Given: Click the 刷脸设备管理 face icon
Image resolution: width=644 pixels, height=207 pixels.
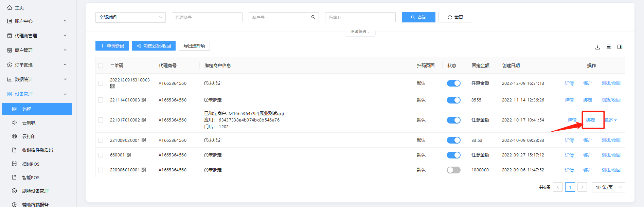Looking at the screenshot, I should (x=14, y=191).
